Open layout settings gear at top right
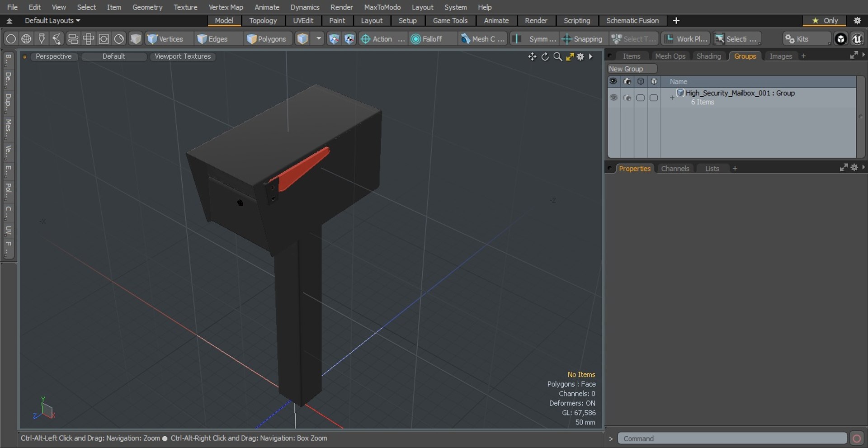 857,21
